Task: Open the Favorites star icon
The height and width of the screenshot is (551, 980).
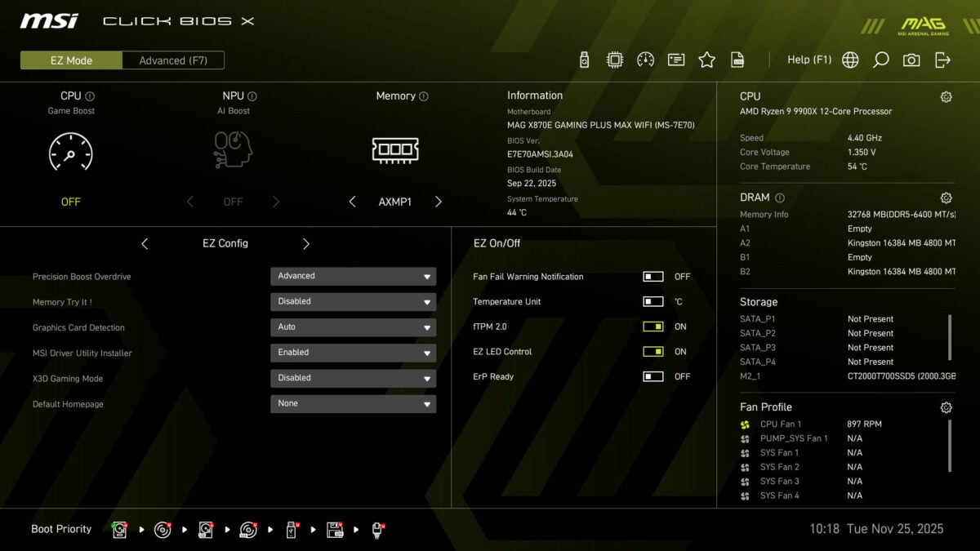Action: tap(706, 59)
